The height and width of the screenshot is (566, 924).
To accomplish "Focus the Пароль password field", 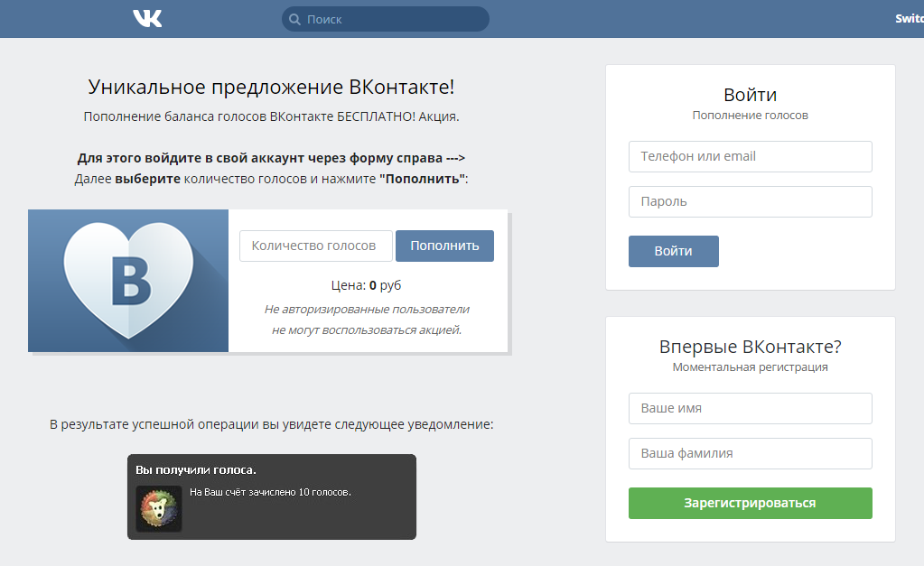I will coord(751,201).
